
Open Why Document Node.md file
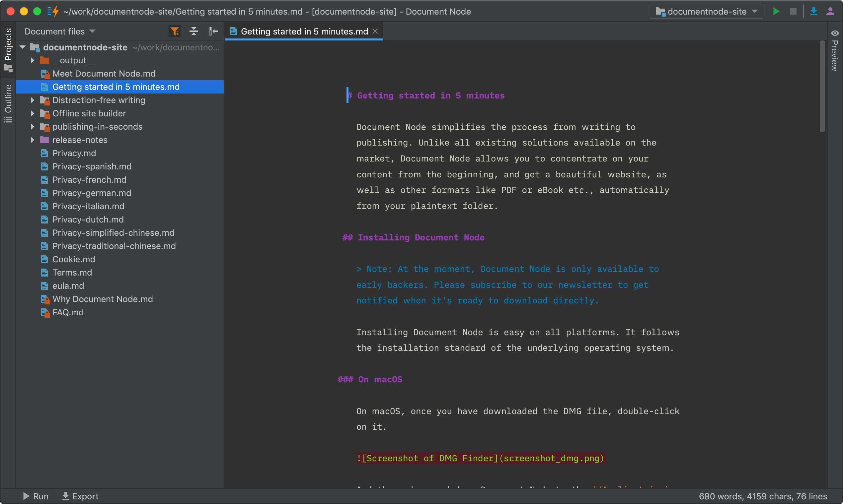point(120,299)
